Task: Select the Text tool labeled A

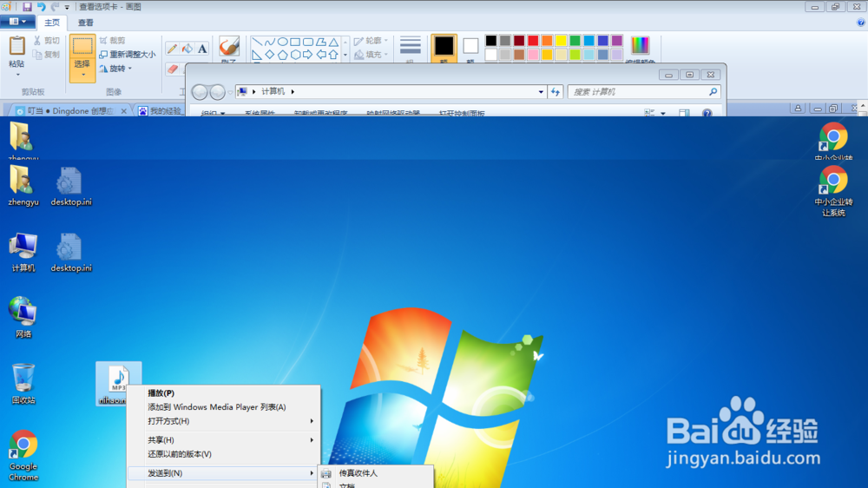Action: 202,49
